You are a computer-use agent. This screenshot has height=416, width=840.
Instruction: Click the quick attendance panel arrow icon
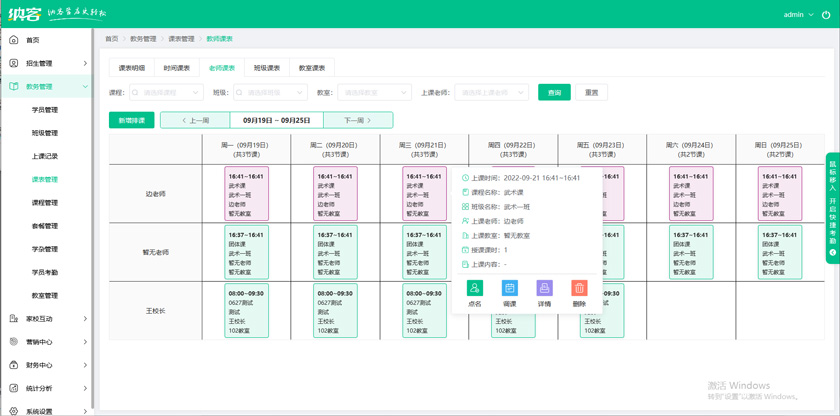point(833,252)
